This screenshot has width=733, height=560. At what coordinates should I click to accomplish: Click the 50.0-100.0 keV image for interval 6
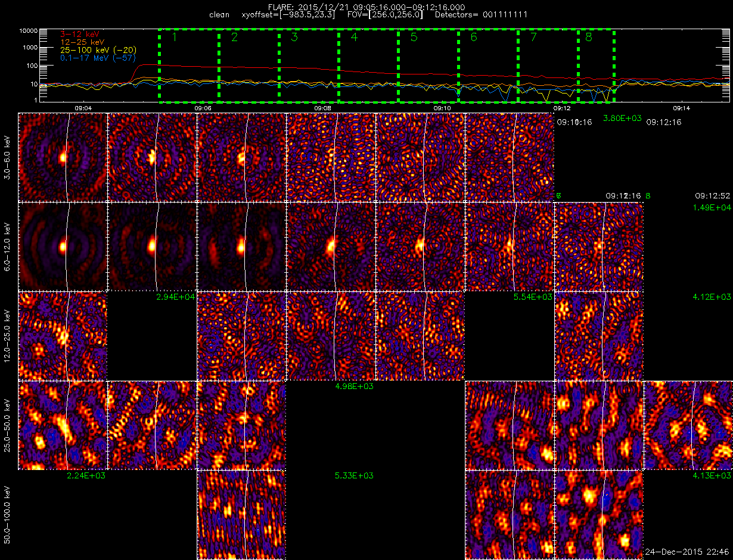[510, 515]
